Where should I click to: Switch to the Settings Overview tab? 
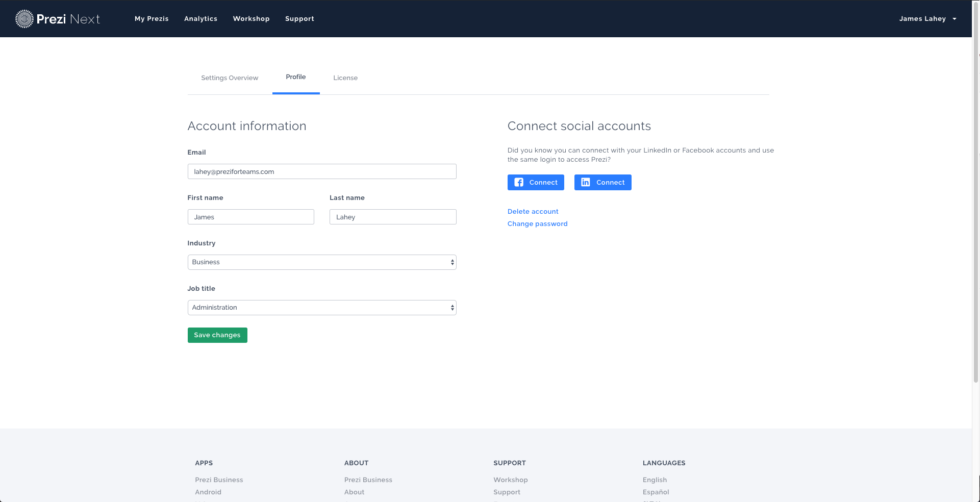230,78
